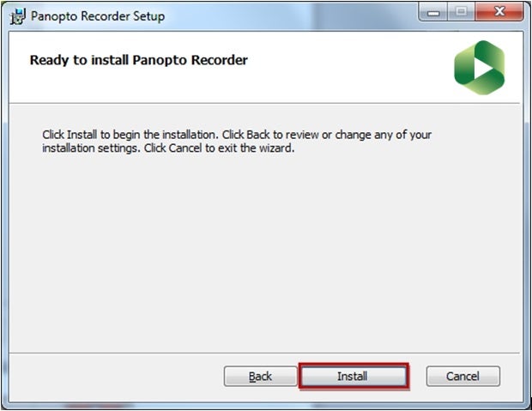Image resolution: width=532 pixels, height=411 pixels.
Task: Click the 'Click Install to begin the installation' sentence
Action: pyautogui.click(x=130, y=135)
